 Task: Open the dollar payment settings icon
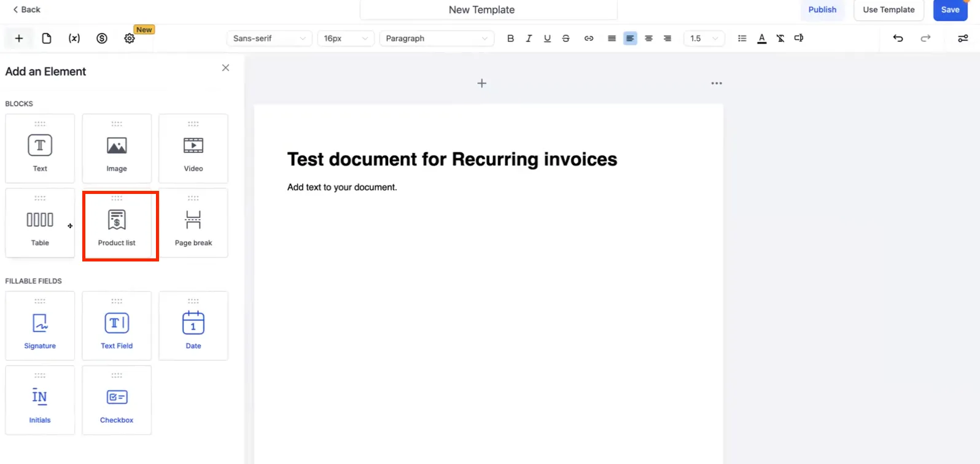pyautogui.click(x=102, y=38)
